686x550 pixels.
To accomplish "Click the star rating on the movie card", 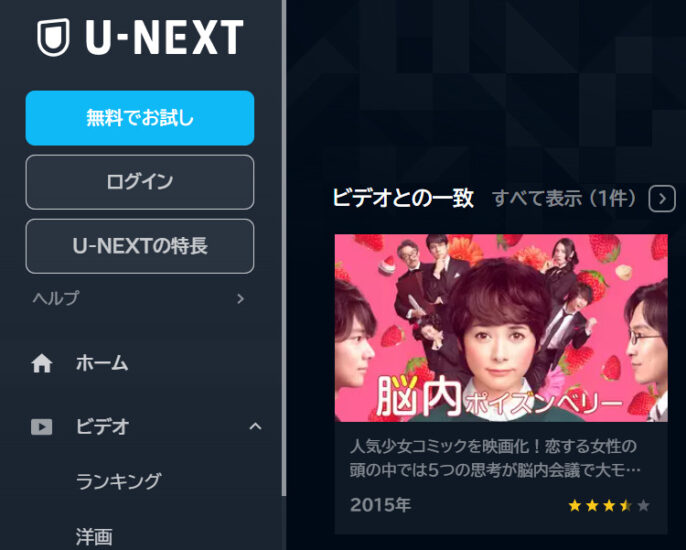I will (x=609, y=506).
